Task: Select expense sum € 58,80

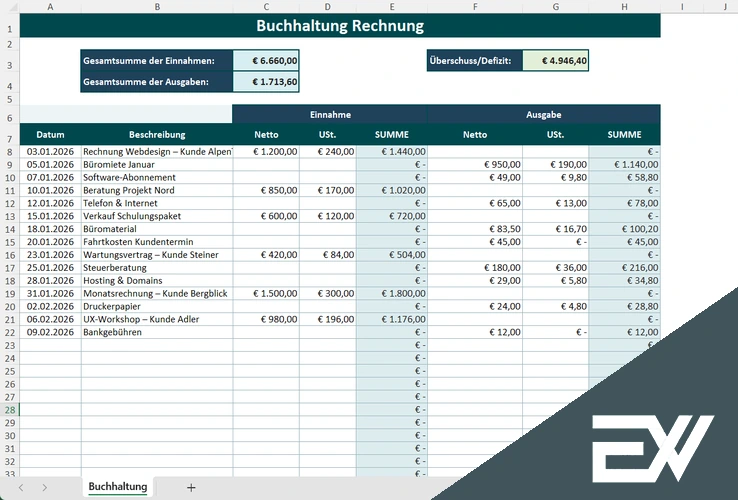Action: click(625, 177)
